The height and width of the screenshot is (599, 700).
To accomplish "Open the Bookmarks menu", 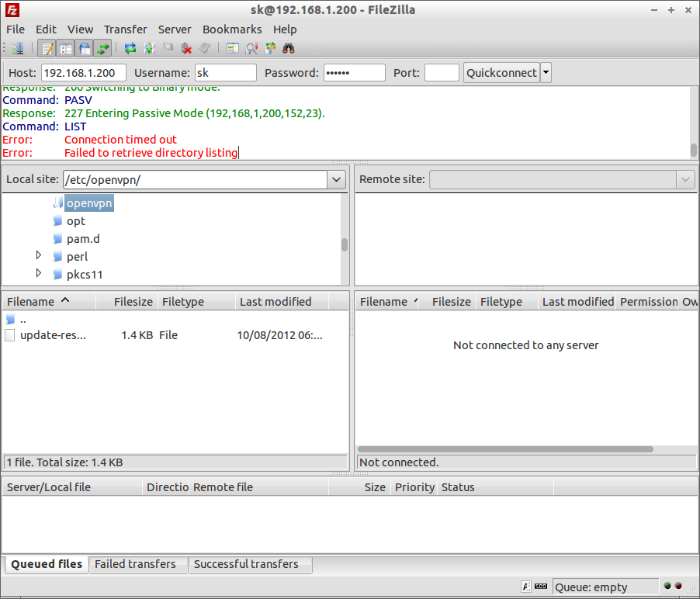I will coord(232,29).
